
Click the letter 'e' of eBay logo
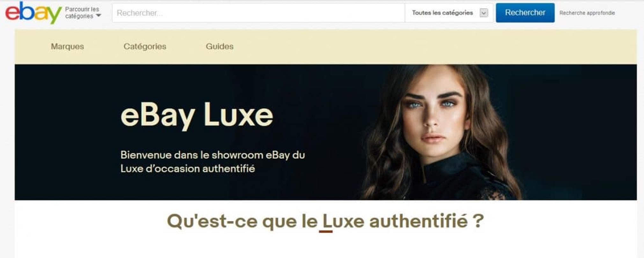click(x=12, y=13)
